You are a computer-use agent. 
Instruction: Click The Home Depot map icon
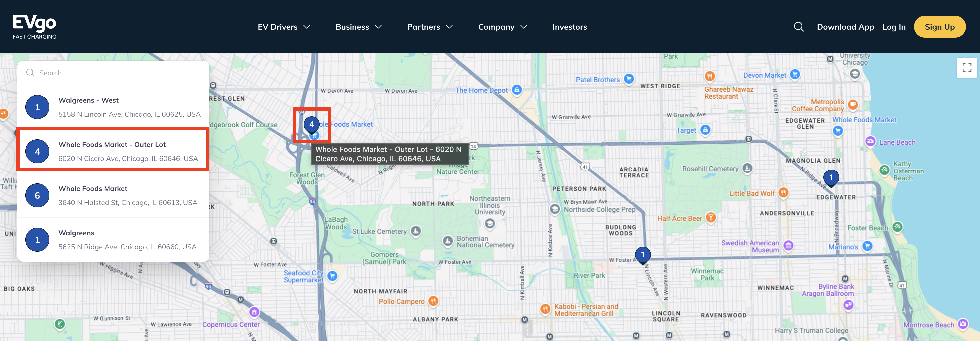click(516, 90)
